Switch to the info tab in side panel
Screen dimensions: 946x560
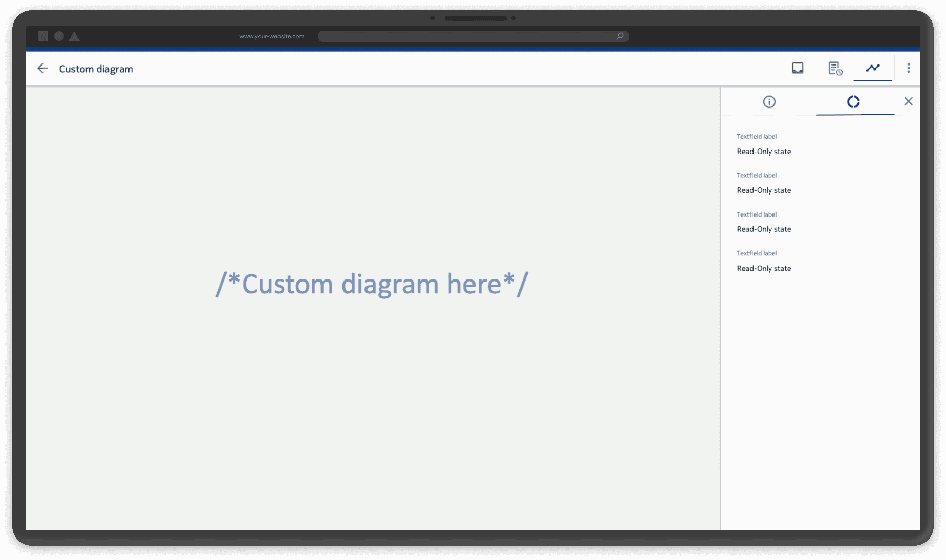click(x=769, y=101)
